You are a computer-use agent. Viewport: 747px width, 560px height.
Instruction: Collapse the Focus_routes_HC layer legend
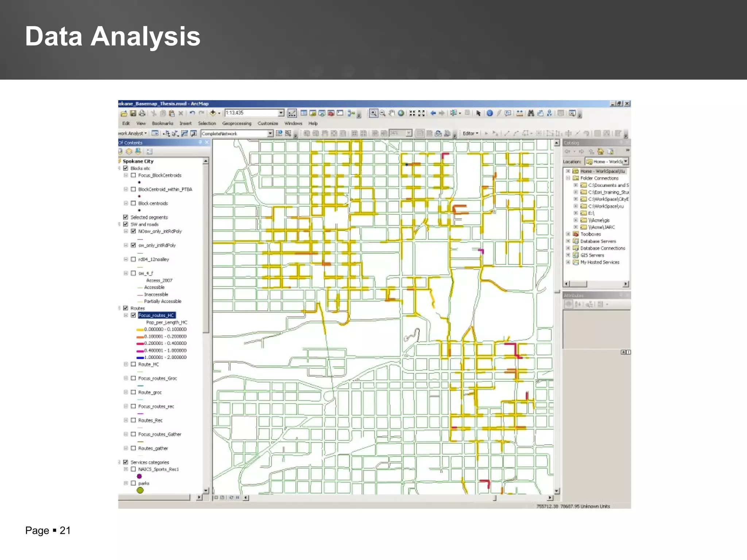(126, 315)
